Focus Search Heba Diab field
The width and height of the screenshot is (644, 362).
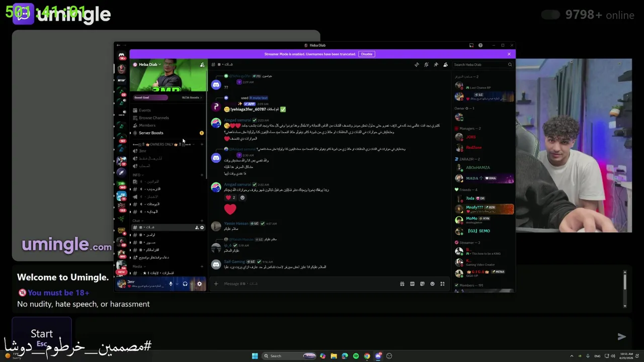(x=482, y=64)
